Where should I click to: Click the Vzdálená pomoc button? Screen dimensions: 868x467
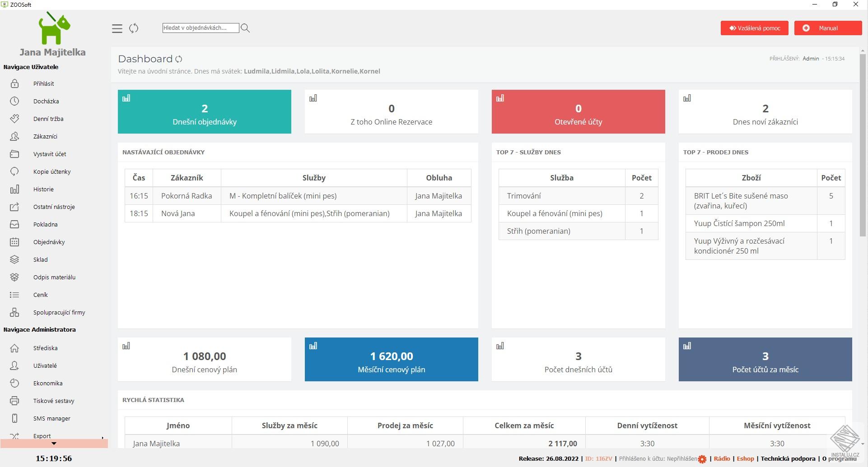pos(754,28)
